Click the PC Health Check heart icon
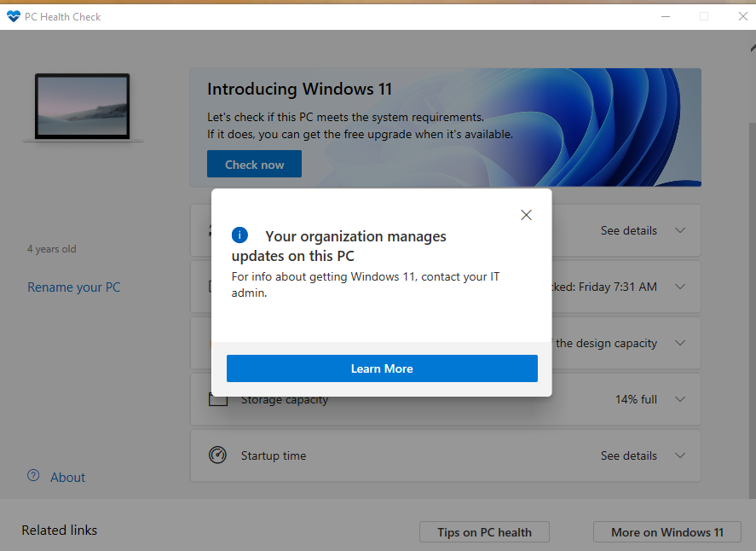 click(14, 16)
